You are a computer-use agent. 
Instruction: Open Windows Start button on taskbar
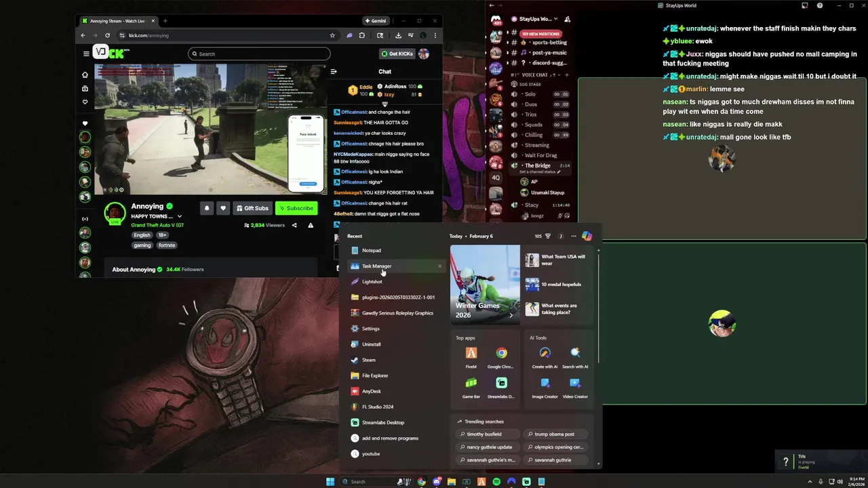pos(330,482)
